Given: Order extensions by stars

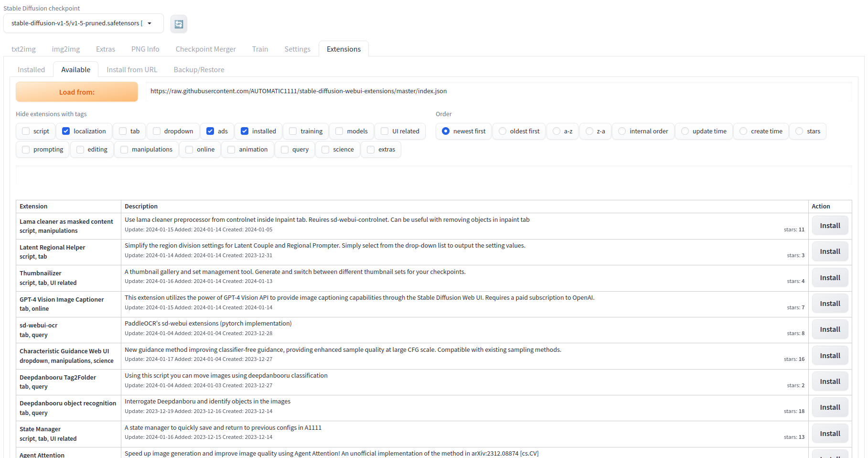Looking at the screenshot, I should (x=799, y=131).
